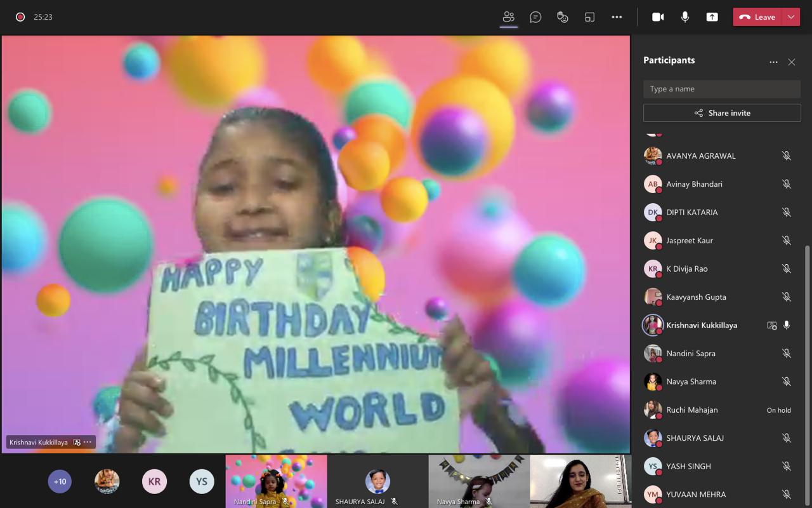
Task: Open the Breakout rooms icon
Action: (589, 17)
